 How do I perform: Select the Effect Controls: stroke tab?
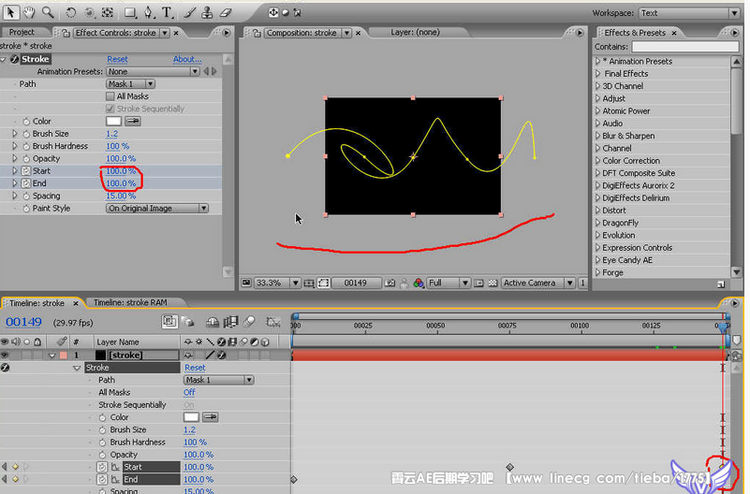115,33
